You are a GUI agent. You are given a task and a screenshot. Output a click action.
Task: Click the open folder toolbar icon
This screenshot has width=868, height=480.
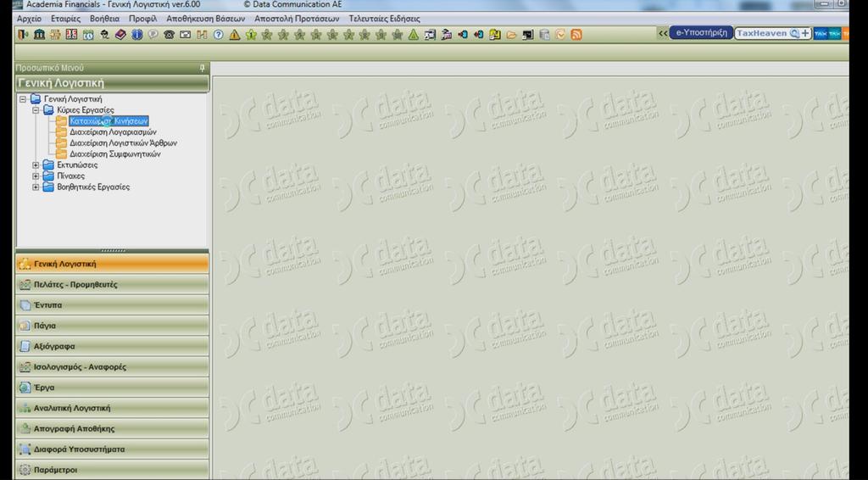(x=511, y=34)
